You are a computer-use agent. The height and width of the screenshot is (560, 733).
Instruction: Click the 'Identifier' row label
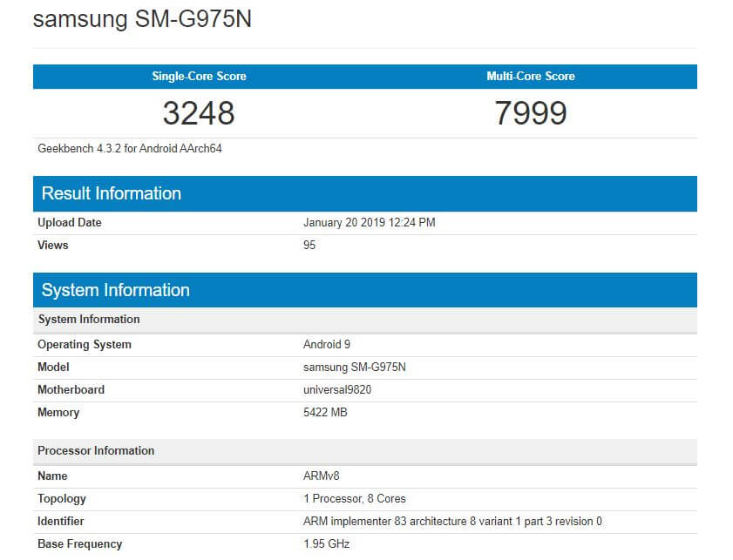tap(61, 521)
